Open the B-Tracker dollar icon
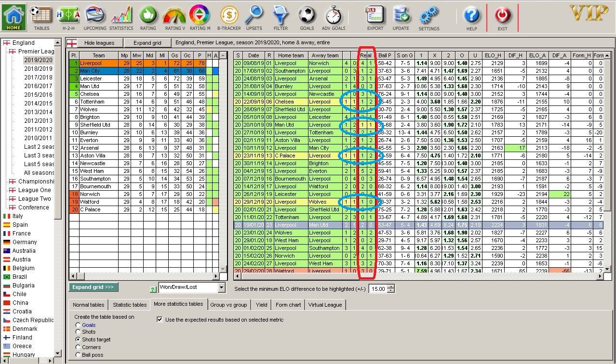The width and height of the screenshot is (616, 364). (229, 18)
